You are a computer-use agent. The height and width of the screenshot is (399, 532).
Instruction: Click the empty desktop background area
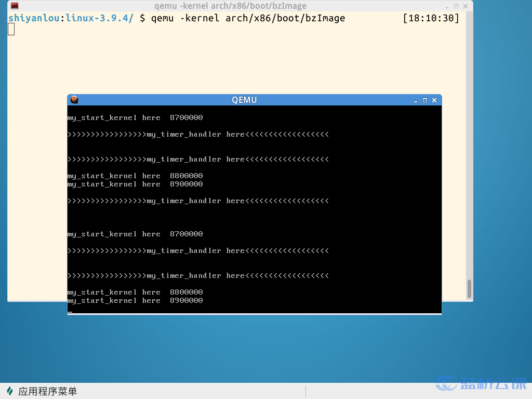point(260,348)
